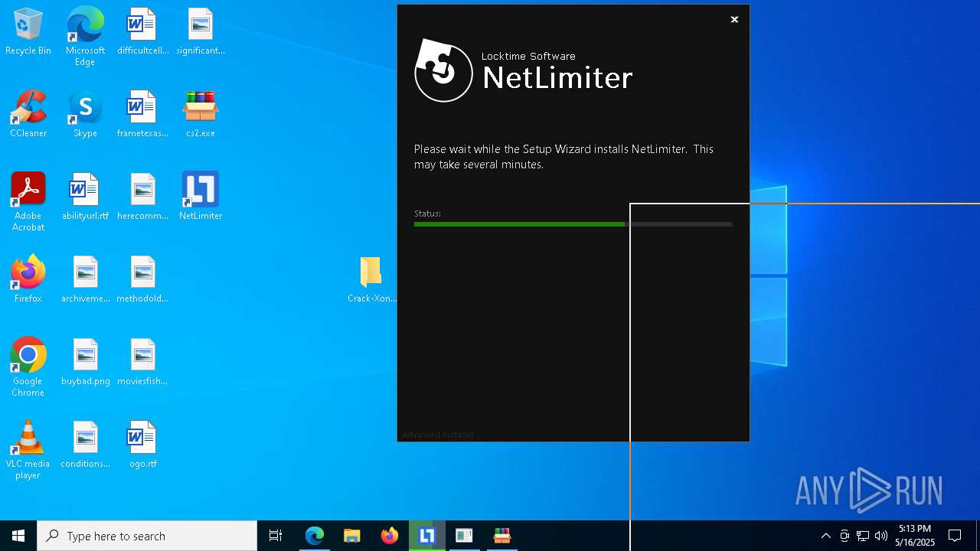Select the significant image file icon
Image resolution: width=980 pixels, height=551 pixels.
coord(201,32)
